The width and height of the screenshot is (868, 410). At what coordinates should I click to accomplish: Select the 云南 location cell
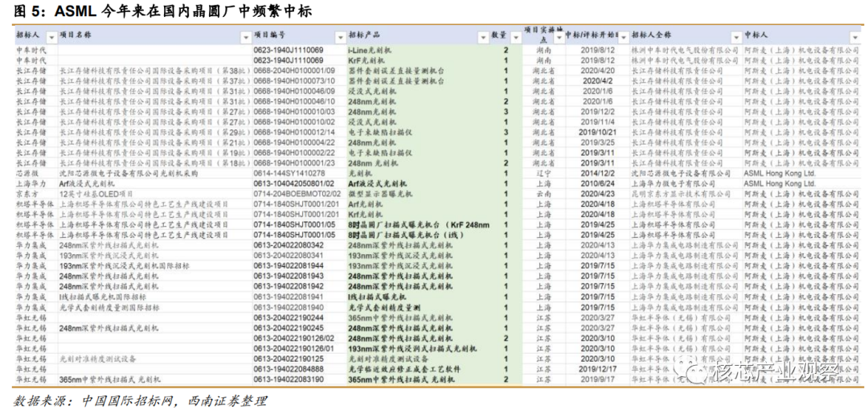[x=543, y=194]
